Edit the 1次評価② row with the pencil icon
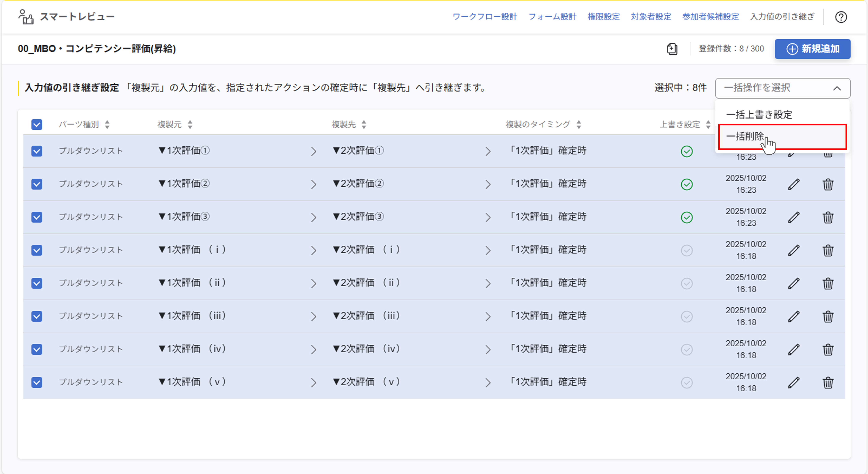This screenshot has height=474, width=868. point(794,184)
